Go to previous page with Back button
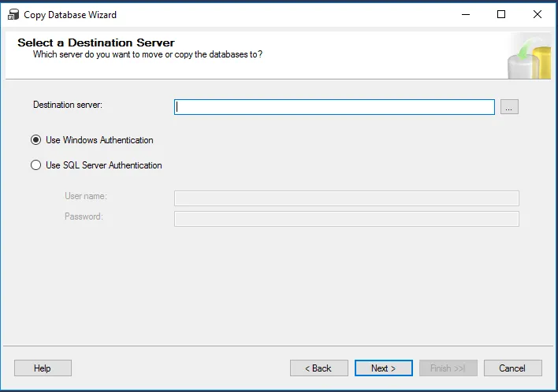Viewport: 558px width, 392px height. point(319,368)
